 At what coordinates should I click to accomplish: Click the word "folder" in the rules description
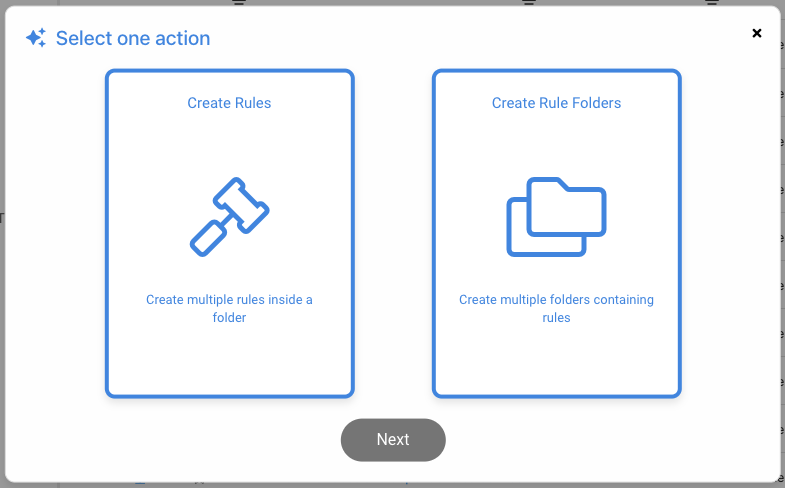pyautogui.click(x=229, y=318)
